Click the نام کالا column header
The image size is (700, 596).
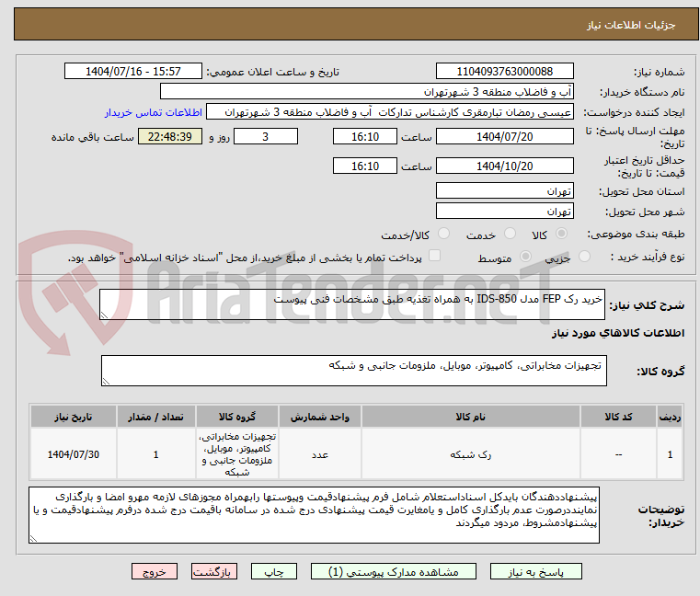click(471, 417)
